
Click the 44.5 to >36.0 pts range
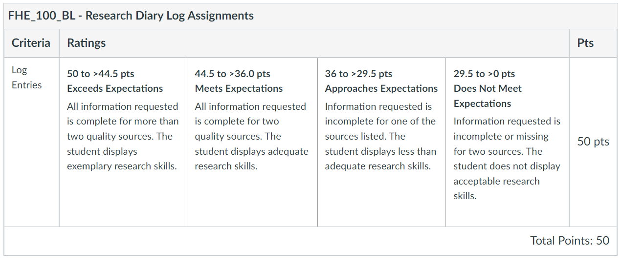pyautogui.click(x=233, y=74)
